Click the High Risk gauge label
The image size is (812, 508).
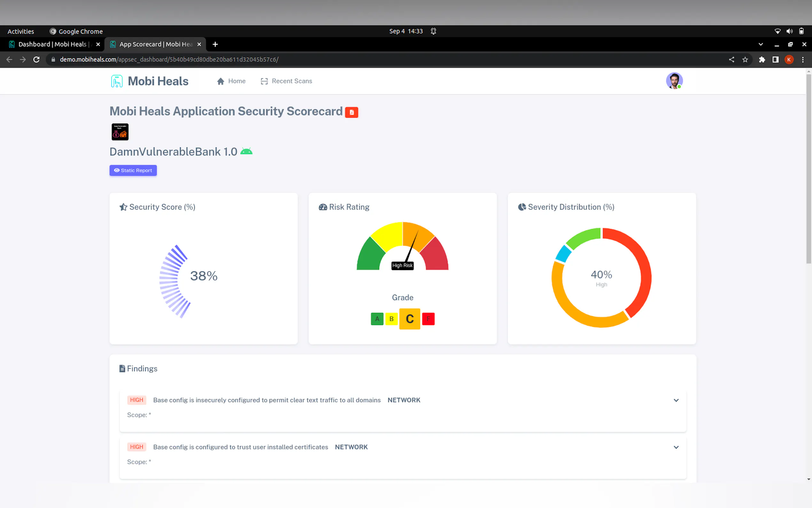coord(402,266)
